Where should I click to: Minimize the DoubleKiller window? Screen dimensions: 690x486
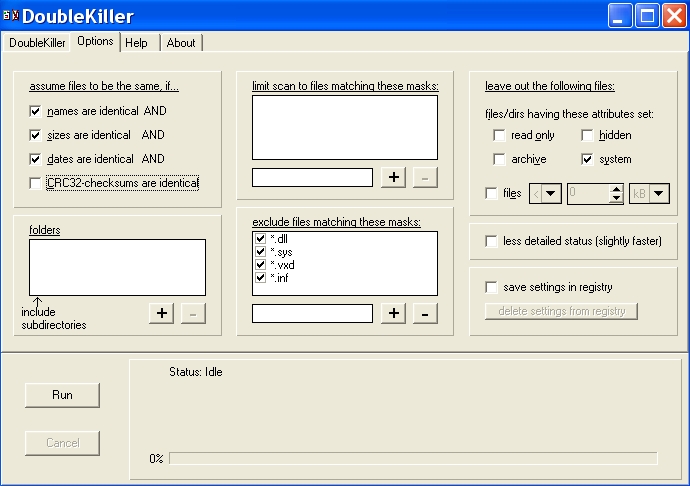tap(620, 16)
